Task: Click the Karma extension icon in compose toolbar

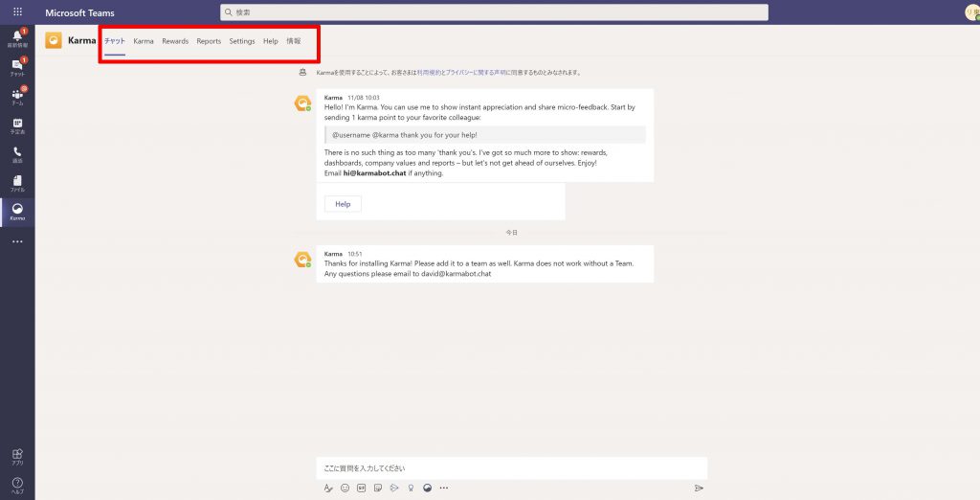Action: tap(428, 489)
